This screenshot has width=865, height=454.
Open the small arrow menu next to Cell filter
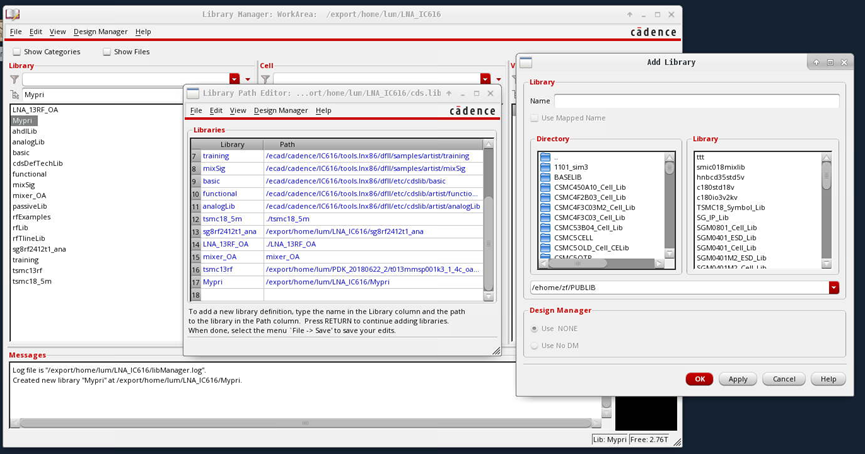coord(499,79)
